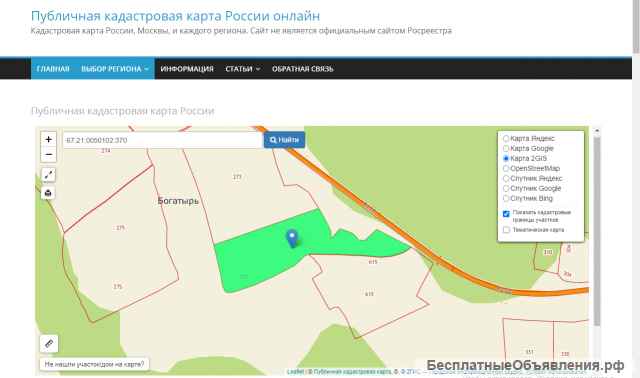
Task: Zoom in the map with plus button
Action: [x=49, y=139]
